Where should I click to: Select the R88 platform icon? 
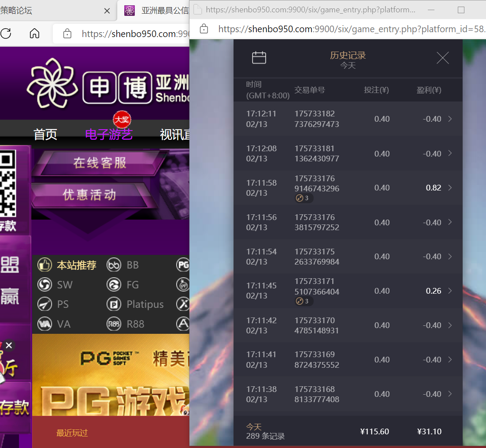(114, 324)
